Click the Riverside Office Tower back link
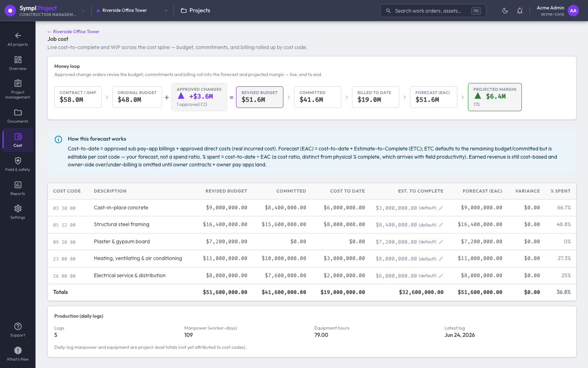The image size is (588, 368). 73,31
